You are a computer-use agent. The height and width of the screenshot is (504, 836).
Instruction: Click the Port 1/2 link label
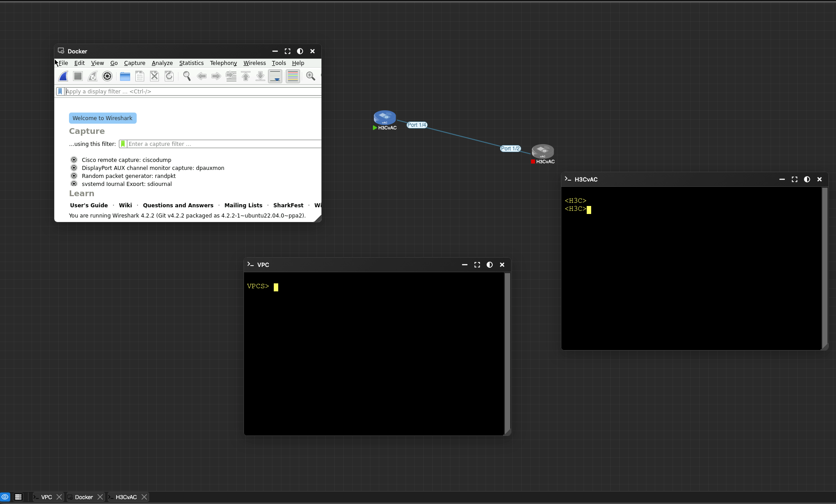(511, 149)
